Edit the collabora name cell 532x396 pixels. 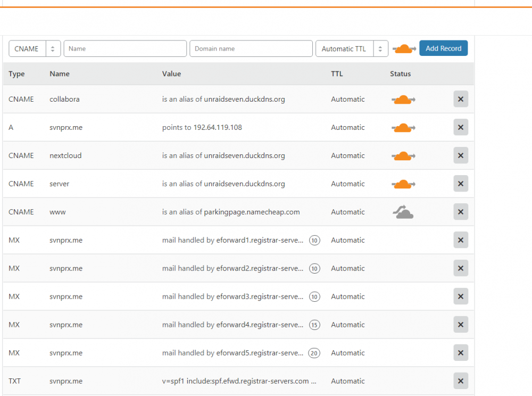click(x=64, y=99)
